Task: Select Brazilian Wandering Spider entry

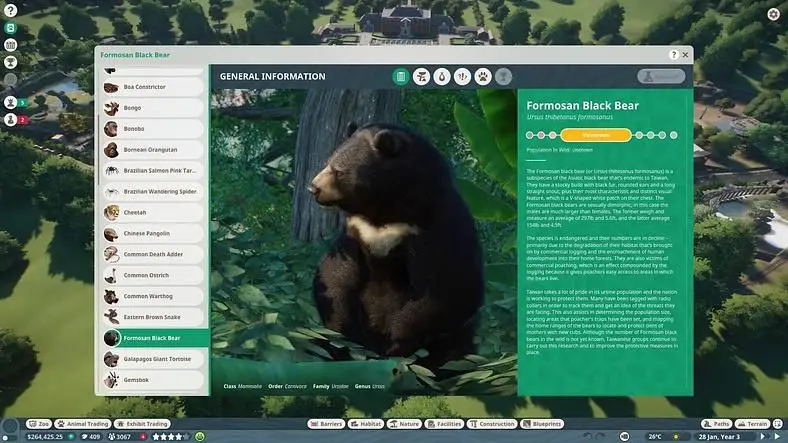Action: coord(153,192)
